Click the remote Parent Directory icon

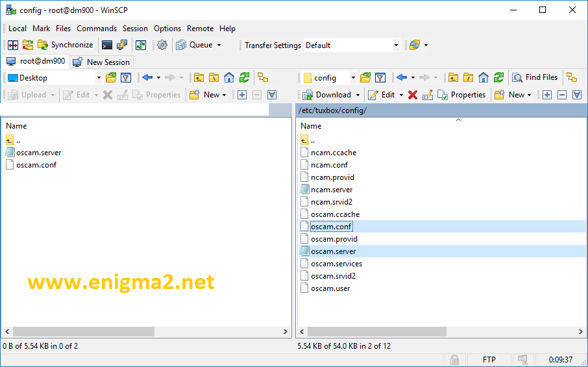pos(453,78)
